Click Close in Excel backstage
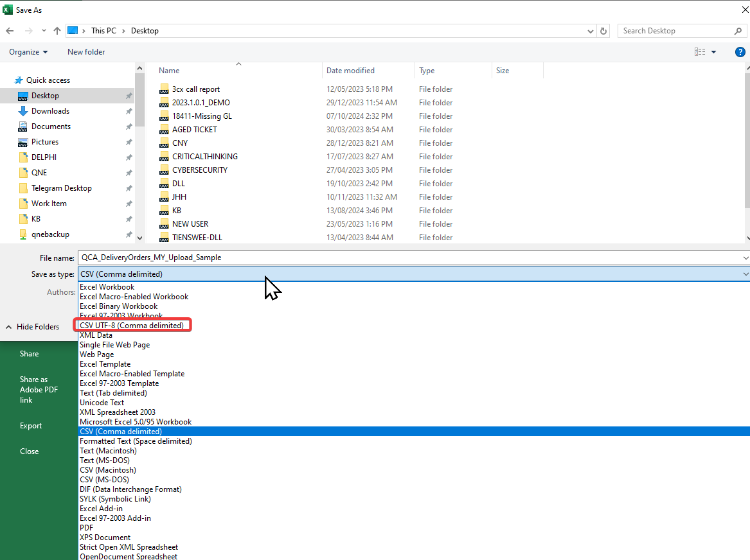 click(29, 451)
